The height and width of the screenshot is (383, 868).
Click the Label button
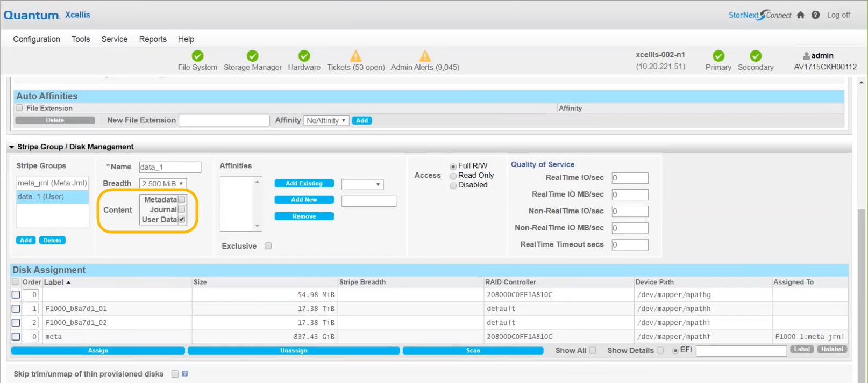(802, 349)
